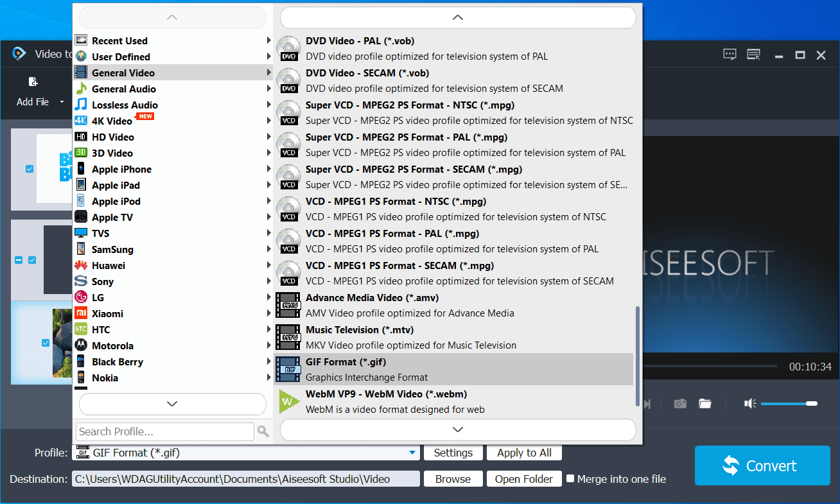This screenshot has width=840, height=504.
Task: Click the Destination path field
Action: pos(246,479)
